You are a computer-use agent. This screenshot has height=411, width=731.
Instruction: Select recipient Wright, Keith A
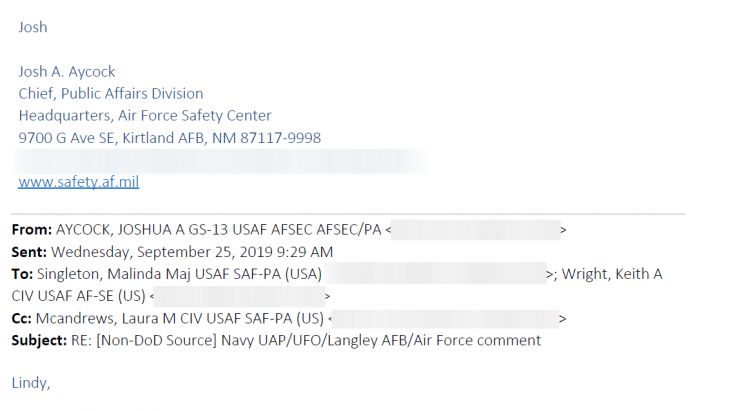612,274
